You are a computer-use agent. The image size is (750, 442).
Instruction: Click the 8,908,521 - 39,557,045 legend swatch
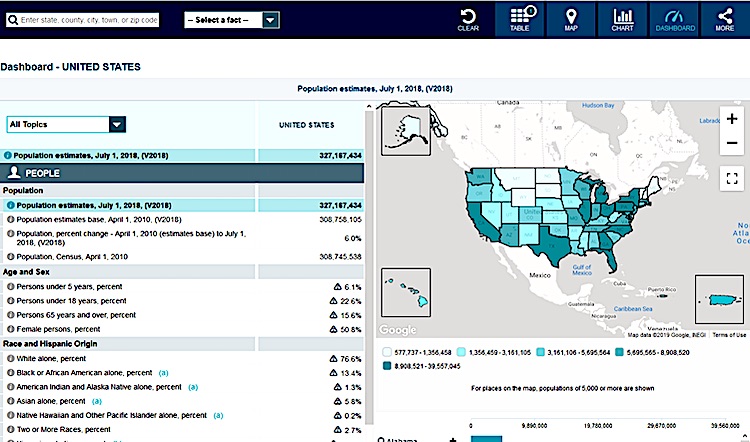click(x=386, y=366)
